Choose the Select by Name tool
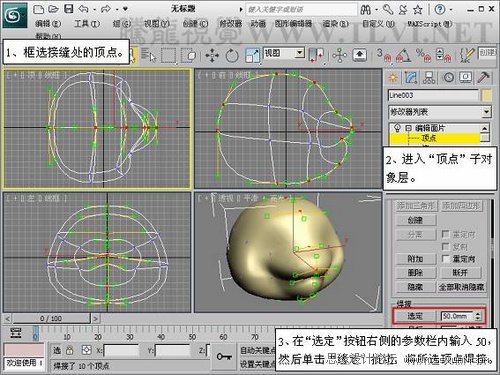Image resolution: width=500 pixels, height=375 pixels. tap(148, 55)
